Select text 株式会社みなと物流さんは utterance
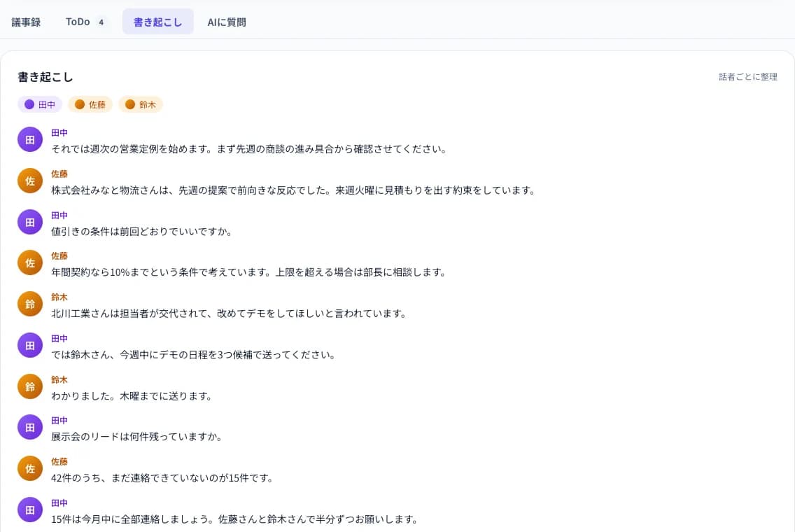Viewport: 795px width, 532px height. [293, 190]
